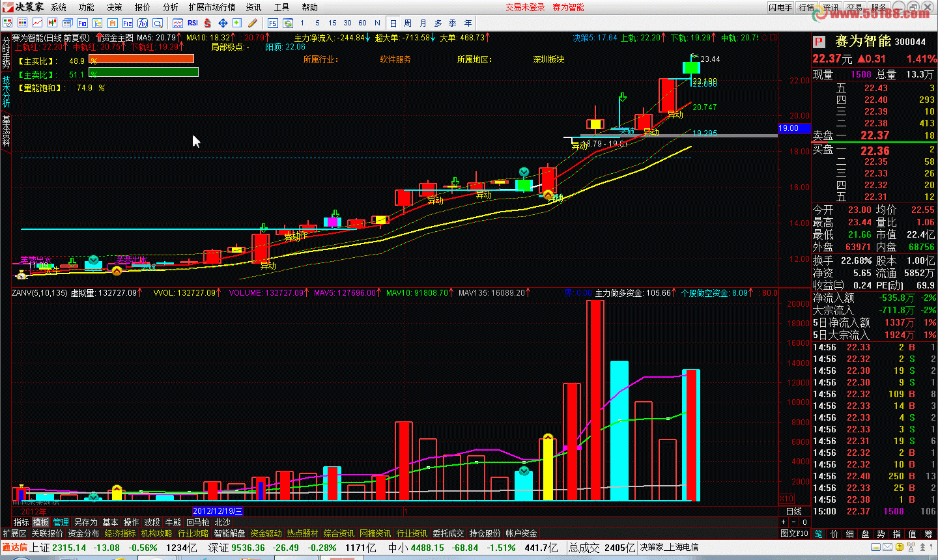Open the time-sharing line chart icon
Image resolution: width=938 pixels, height=560 pixels.
tap(37, 23)
